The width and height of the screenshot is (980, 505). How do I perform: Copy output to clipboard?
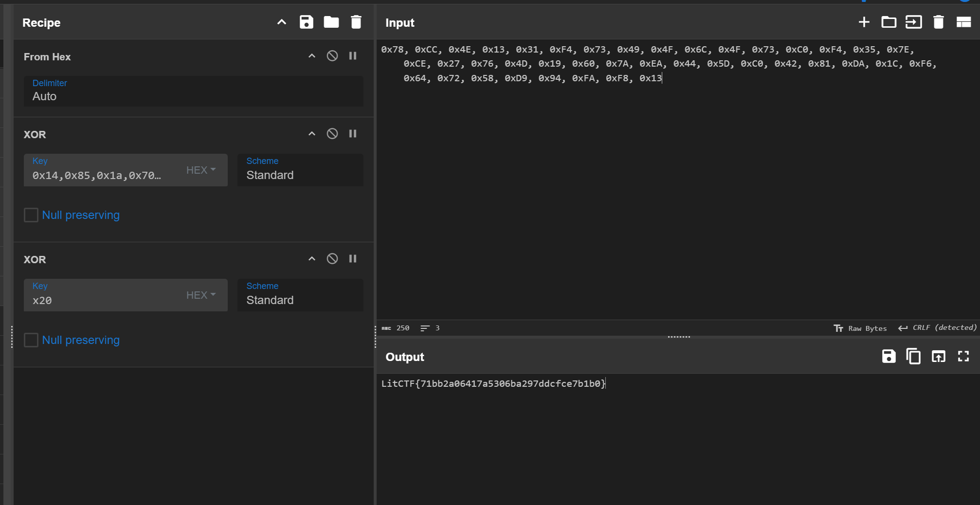914,357
